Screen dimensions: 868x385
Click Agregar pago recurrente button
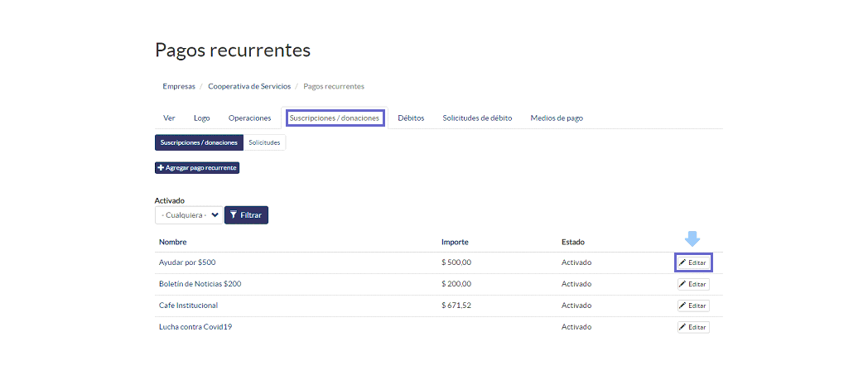197,167
